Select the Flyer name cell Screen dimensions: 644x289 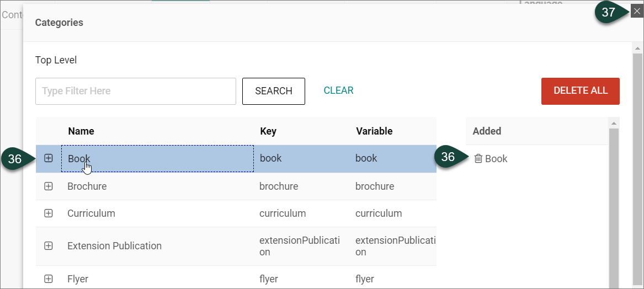78,279
